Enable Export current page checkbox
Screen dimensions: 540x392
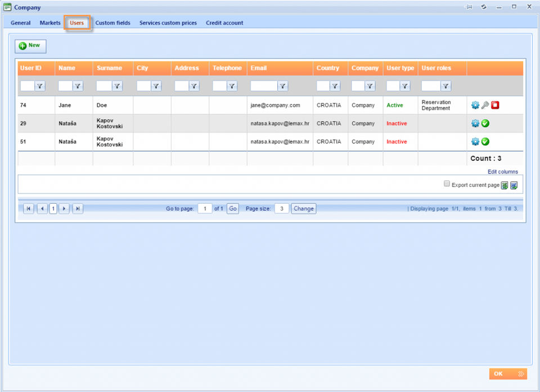click(447, 183)
